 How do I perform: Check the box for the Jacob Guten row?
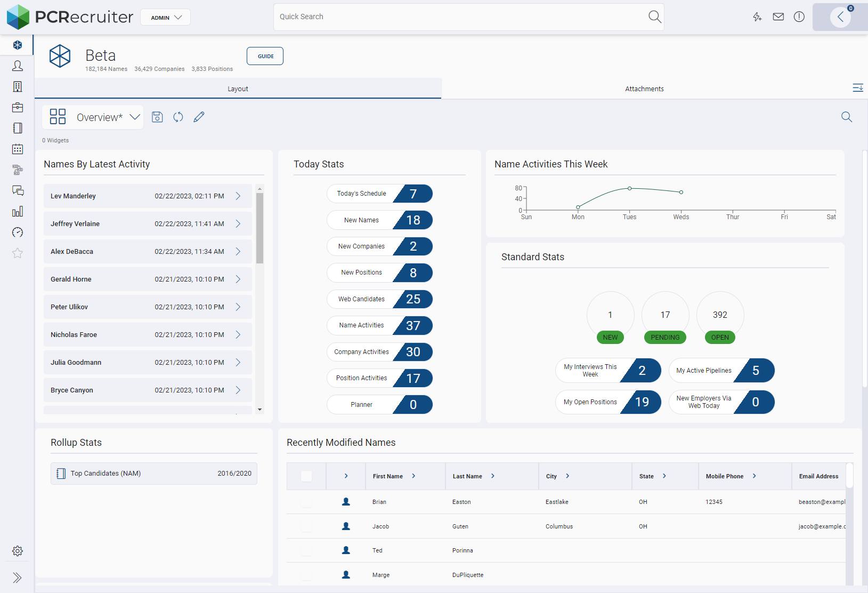306,526
